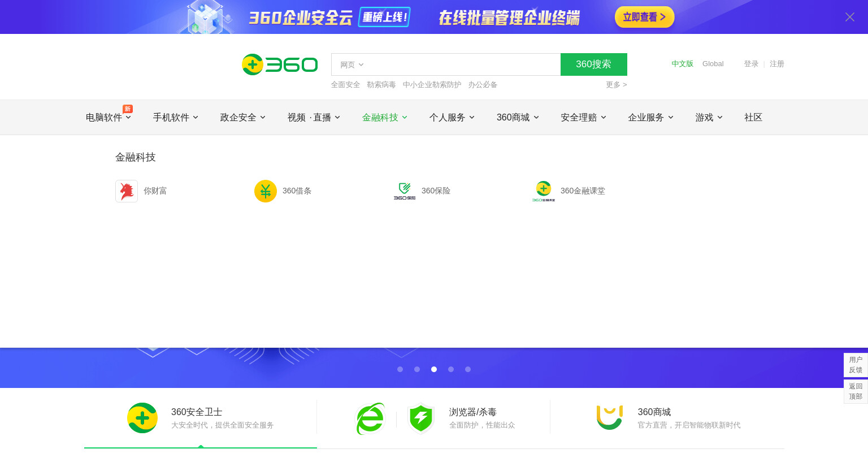Select the second carousel dot
The image size is (868, 466).
[417, 369]
